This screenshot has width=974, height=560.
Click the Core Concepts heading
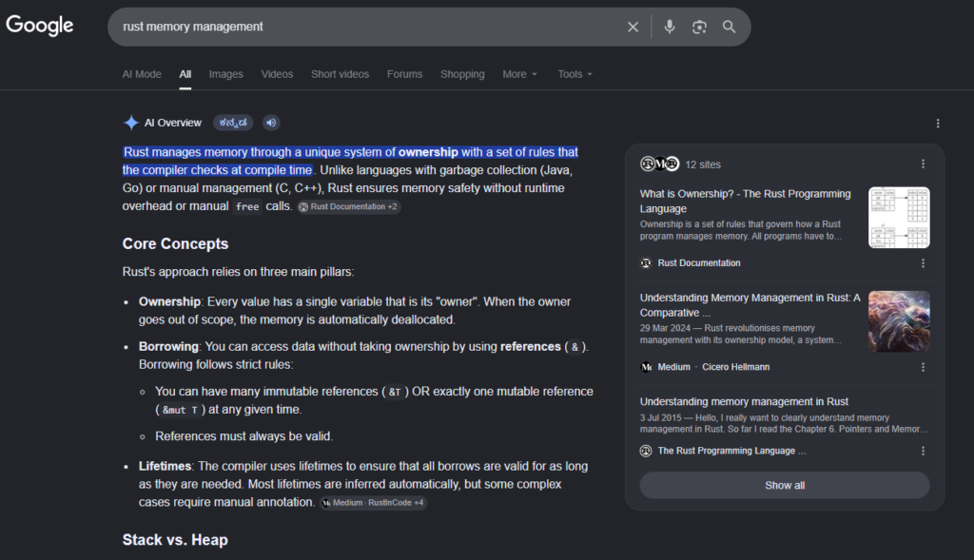(175, 244)
